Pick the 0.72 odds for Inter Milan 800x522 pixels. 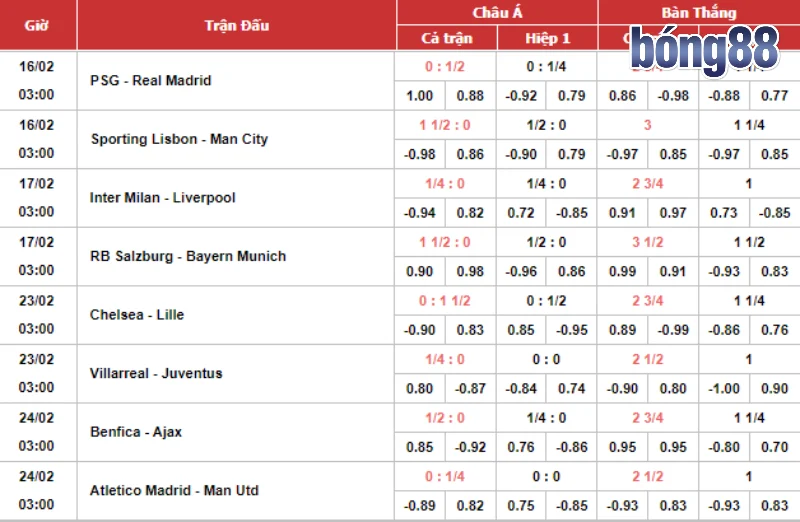(521, 212)
